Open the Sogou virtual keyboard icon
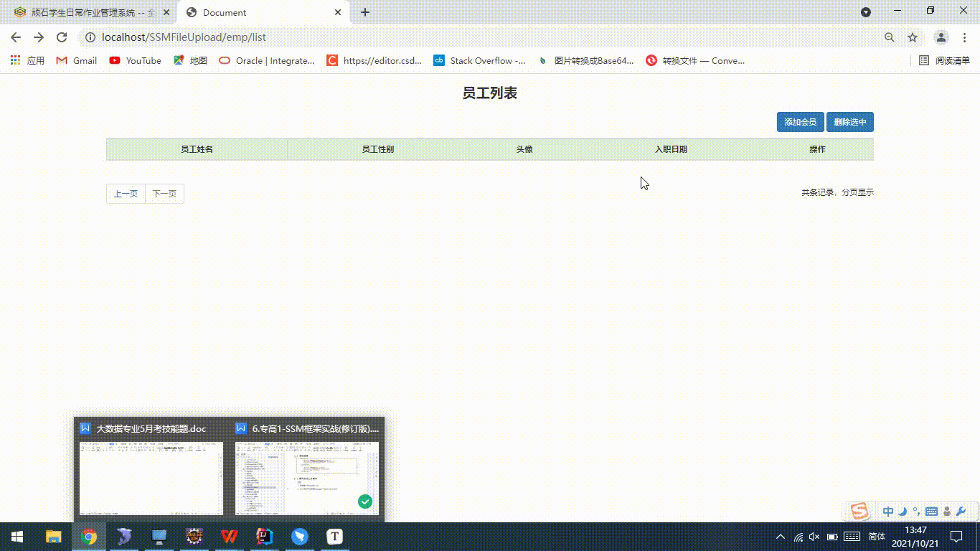980x551 pixels. tap(932, 511)
